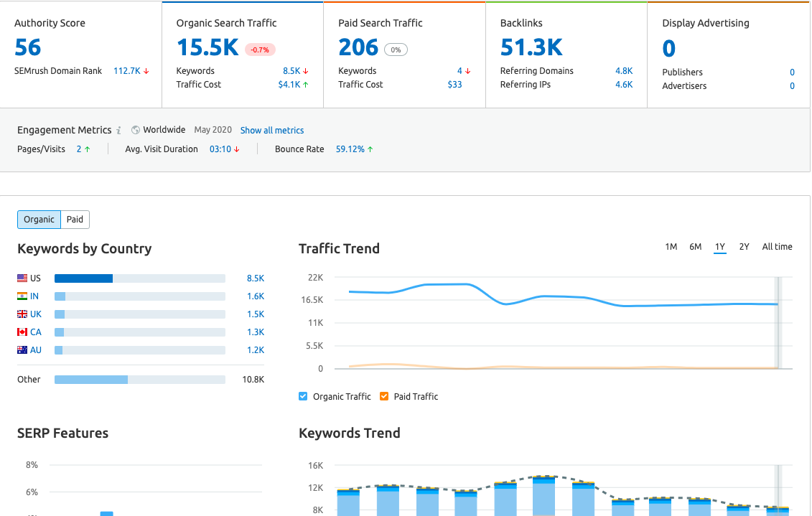Click the UK flag icon
Viewport: 812px width, 516px height.
22,314
